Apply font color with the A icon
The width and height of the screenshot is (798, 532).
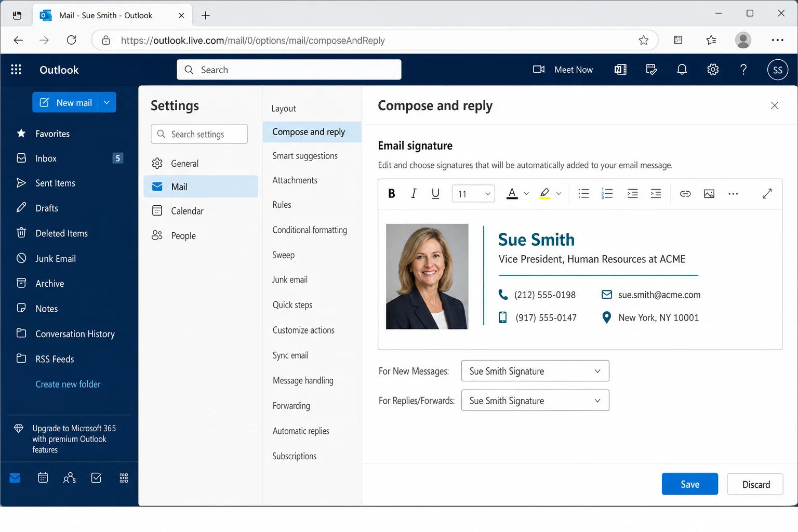click(512, 194)
